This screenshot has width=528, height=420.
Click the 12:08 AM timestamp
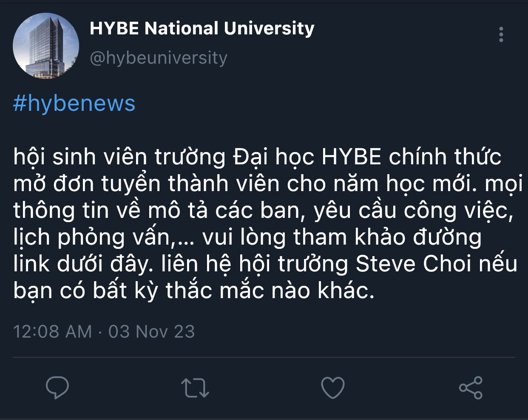tap(52, 332)
